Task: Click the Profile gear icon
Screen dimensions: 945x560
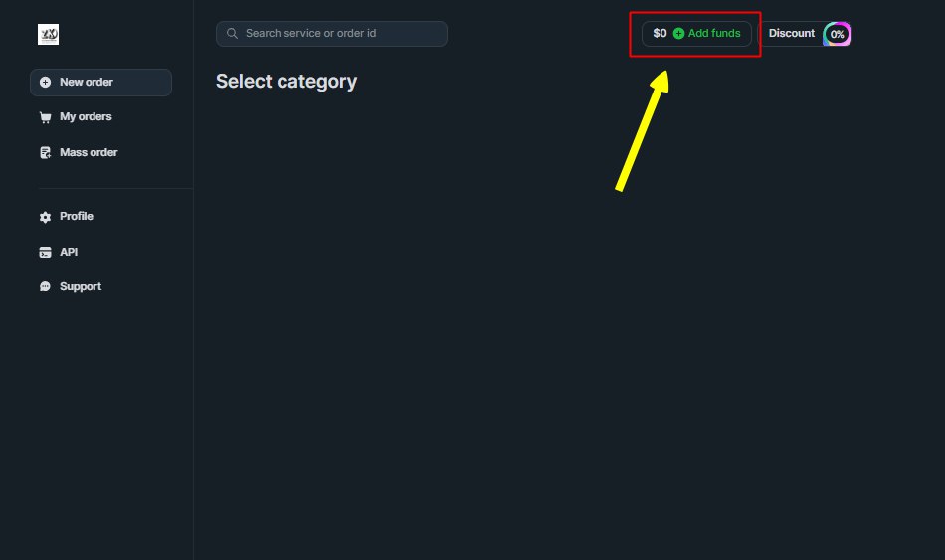Action: 45,217
